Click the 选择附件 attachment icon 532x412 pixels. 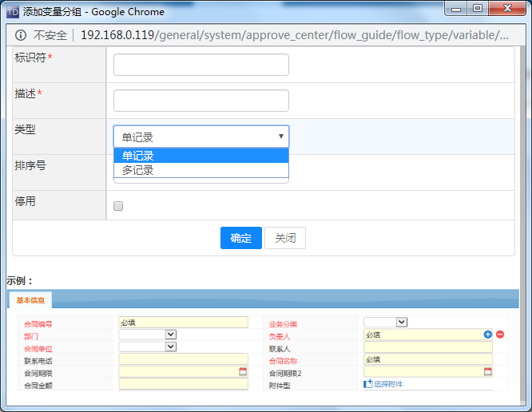[x=368, y=384]
